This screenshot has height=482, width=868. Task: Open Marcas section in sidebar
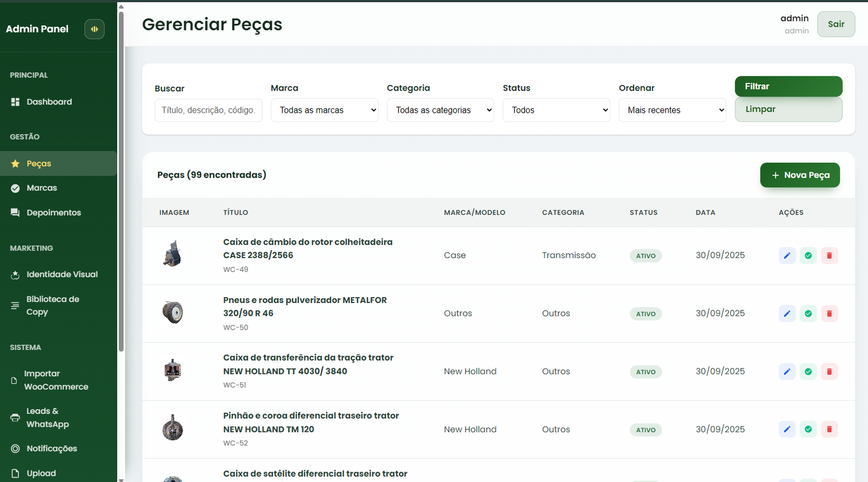click(42, 188)
